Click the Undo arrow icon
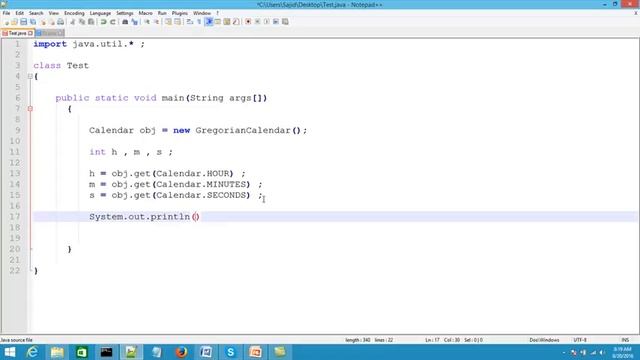 tap(103, 22)
